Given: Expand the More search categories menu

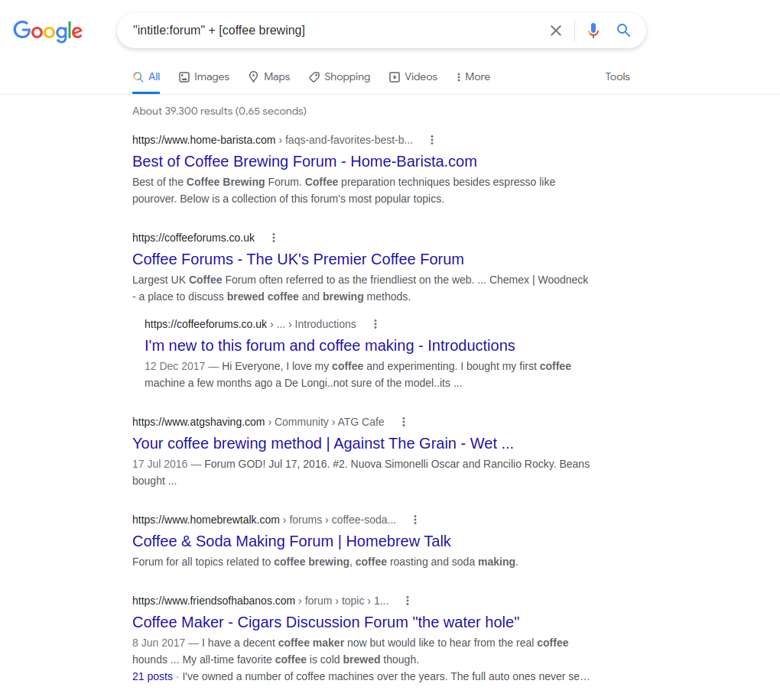Looking at the screenshot, I should pos(473,77).
